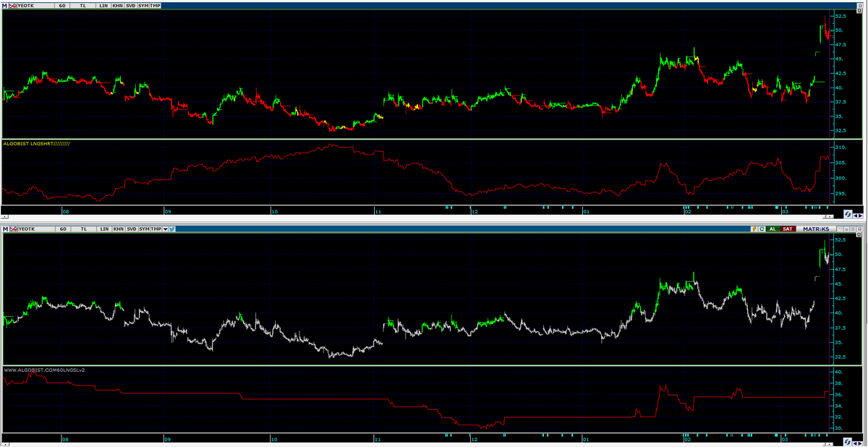Open the symbol field YEOTK in bottom chart
This screenshot has width=868, height=447.
36,229
